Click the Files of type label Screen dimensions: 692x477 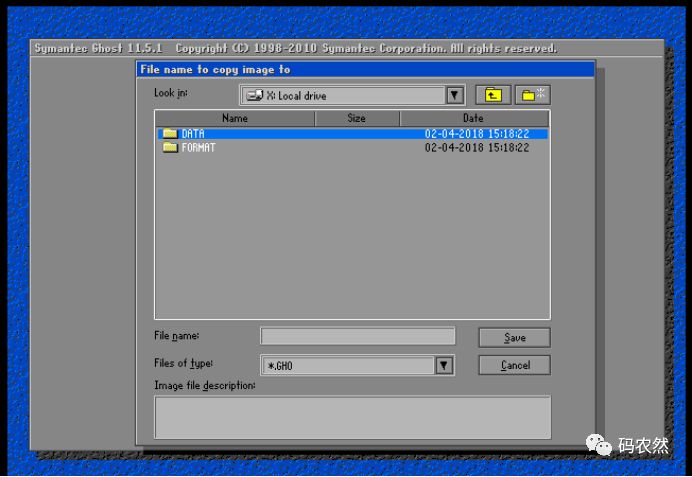[184, 364]
